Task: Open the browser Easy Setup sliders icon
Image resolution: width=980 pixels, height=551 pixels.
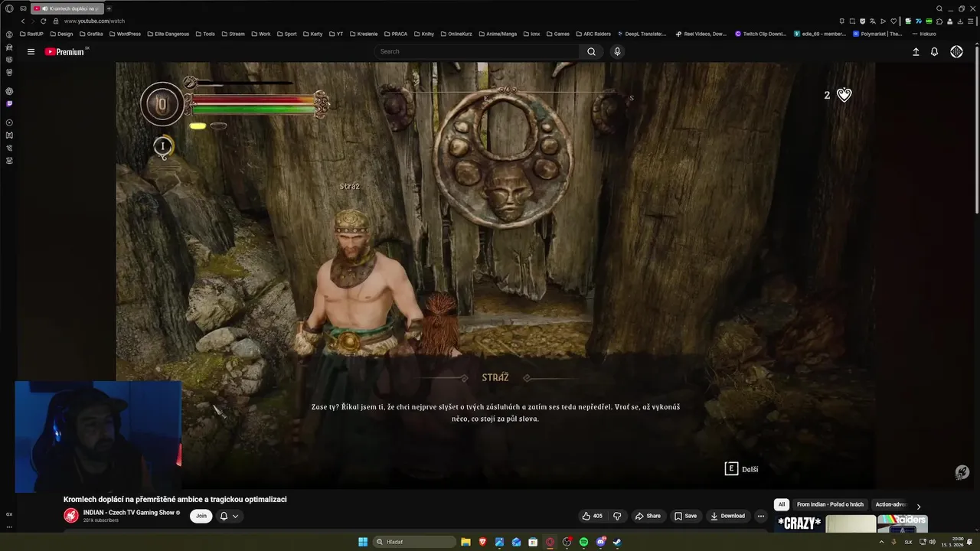Action: pyautogui.click(x=969, y=21)
